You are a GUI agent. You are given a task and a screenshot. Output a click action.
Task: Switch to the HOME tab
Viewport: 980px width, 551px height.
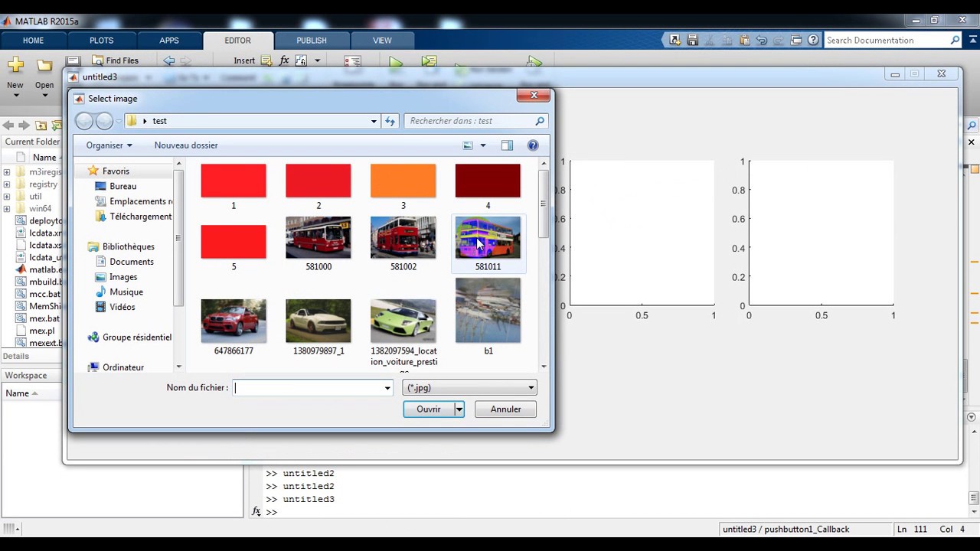click(x=33, y=41)
